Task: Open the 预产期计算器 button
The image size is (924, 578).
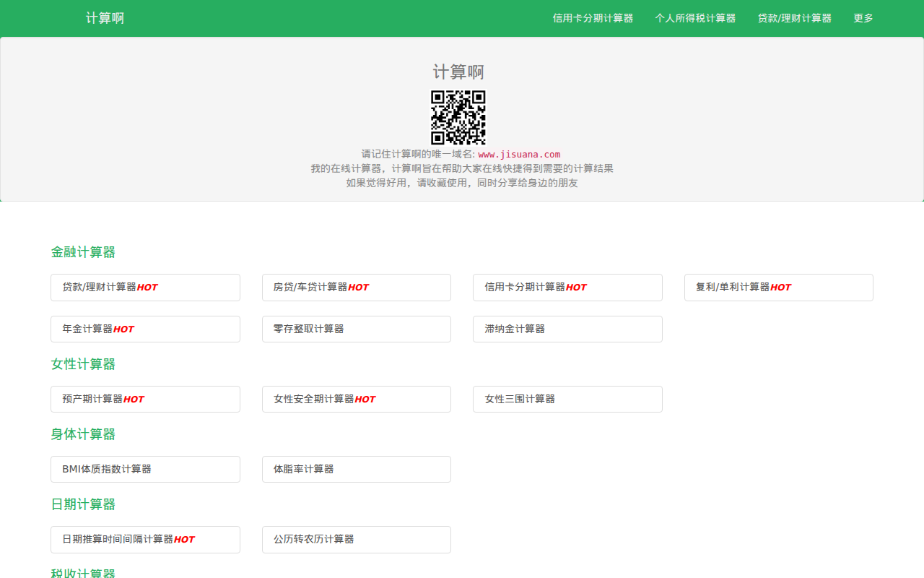Action: pos(145,400)
